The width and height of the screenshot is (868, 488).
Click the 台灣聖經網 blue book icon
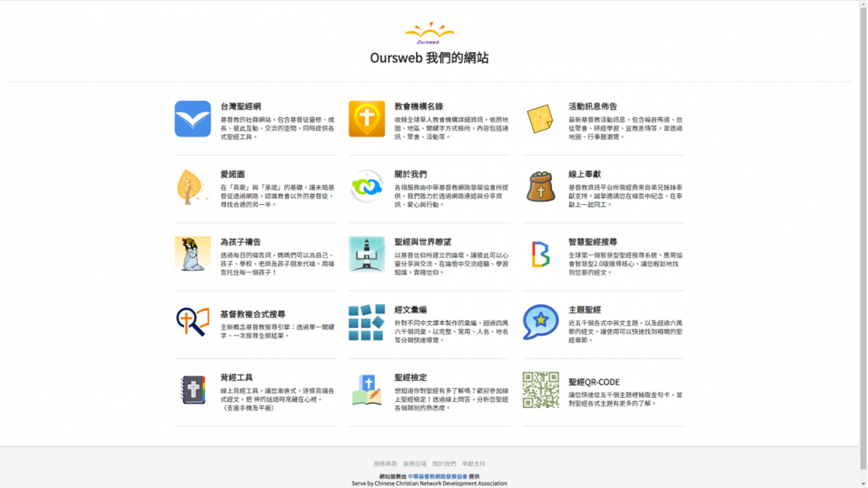point(192,119)
